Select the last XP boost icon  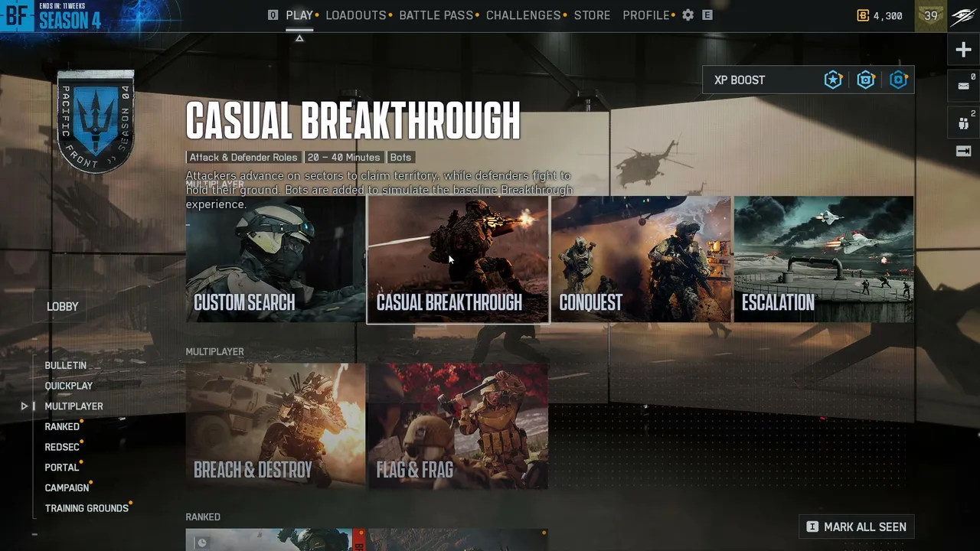899,80
